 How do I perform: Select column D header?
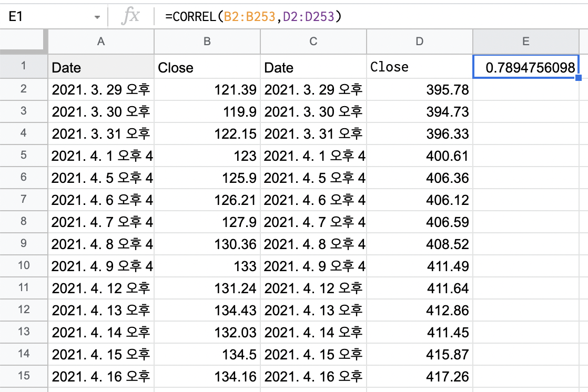[x=419, y=42]
